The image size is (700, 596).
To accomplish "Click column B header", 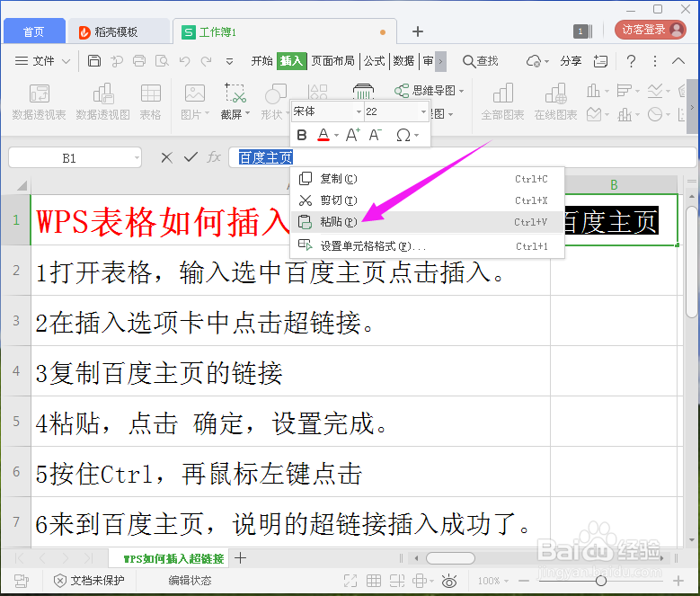I will pos(614,185).
